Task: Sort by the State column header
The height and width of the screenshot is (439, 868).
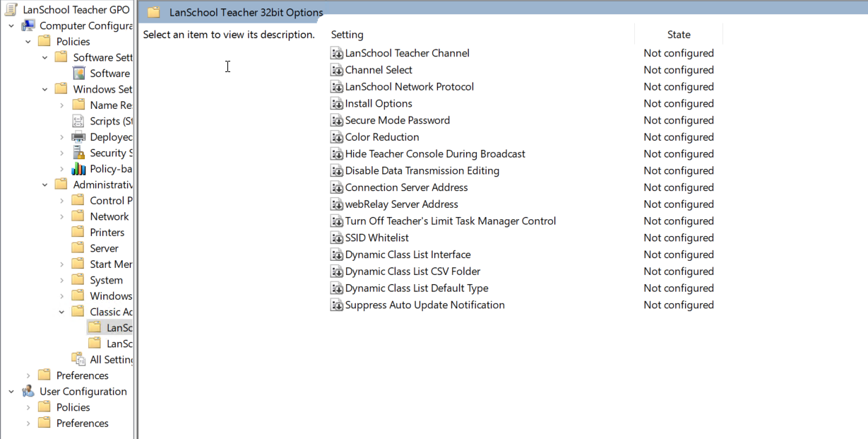Action: tap(679, 35)
